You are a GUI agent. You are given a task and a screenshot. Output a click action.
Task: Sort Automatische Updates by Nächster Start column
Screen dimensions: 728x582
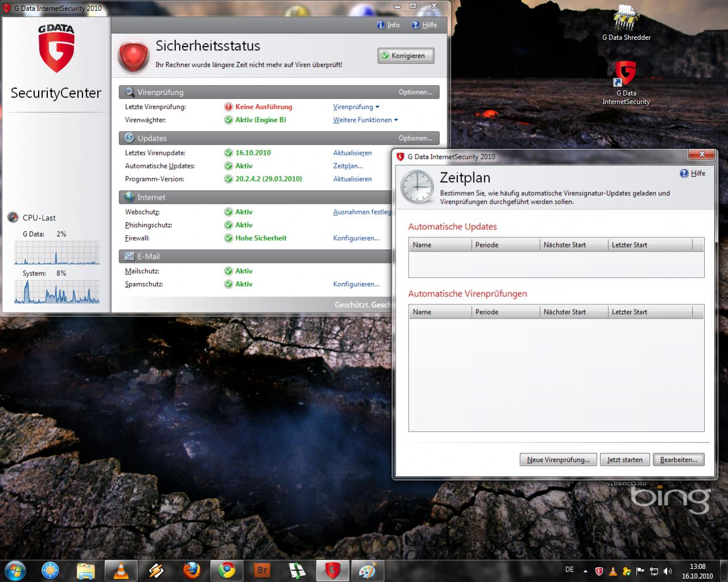(x=574, y=245)
